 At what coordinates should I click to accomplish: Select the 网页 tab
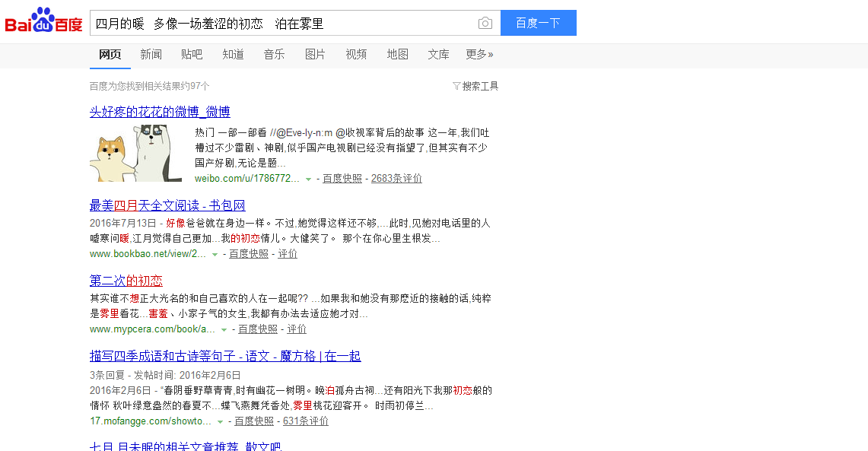click(x=110, y=54)
